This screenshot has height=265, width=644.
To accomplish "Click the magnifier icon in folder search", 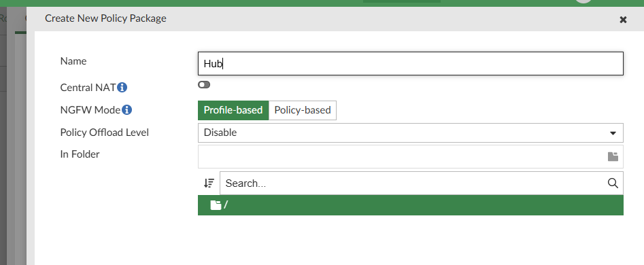I will click(613, 183).
